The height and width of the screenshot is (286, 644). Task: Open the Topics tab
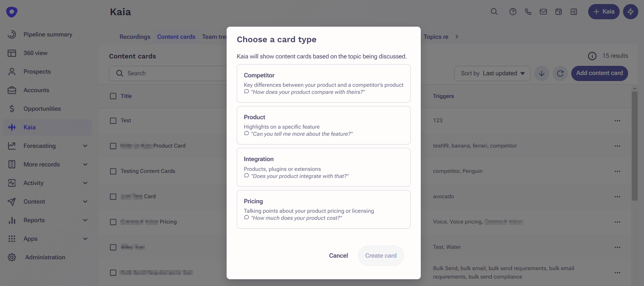pos(436,37)
